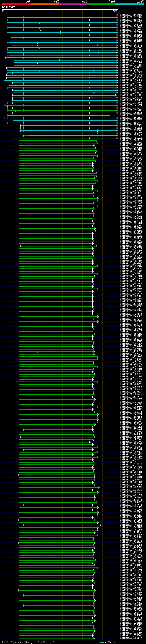This screenshot has height=644, width=146.
Task: Select label UniRef100_B2SX66
Action: (x=131, y=578)
